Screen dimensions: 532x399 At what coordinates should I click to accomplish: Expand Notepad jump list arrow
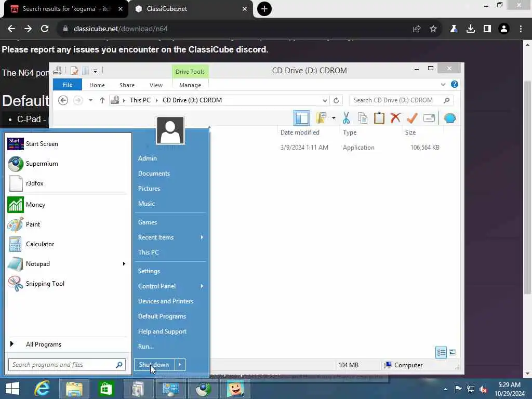[x=124, y=263]
